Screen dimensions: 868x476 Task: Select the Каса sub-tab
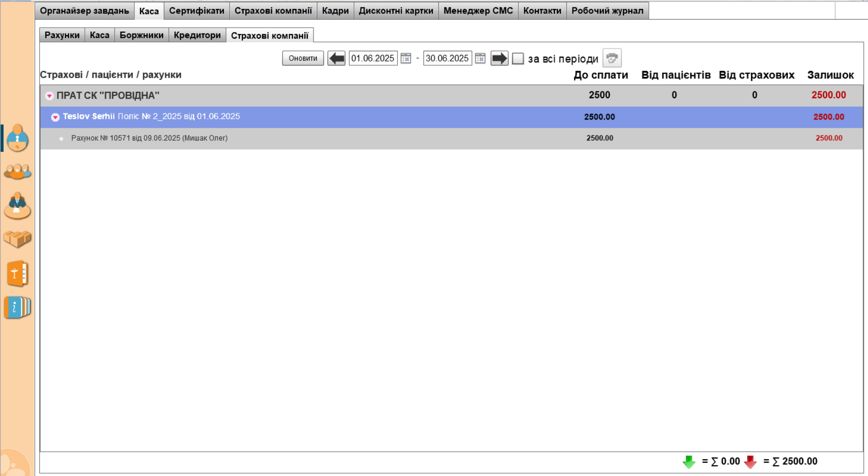(100, 35)
